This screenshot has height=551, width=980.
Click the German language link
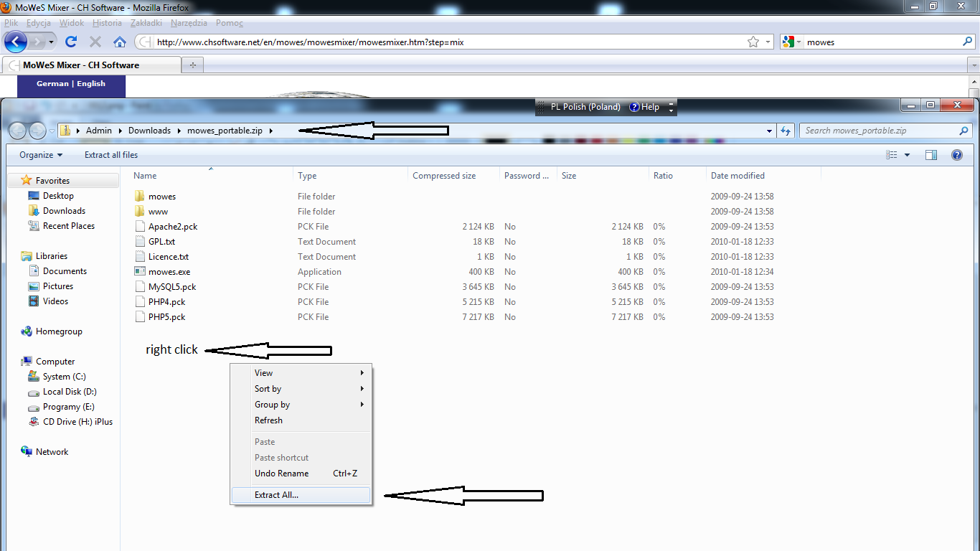coord(53,84)
